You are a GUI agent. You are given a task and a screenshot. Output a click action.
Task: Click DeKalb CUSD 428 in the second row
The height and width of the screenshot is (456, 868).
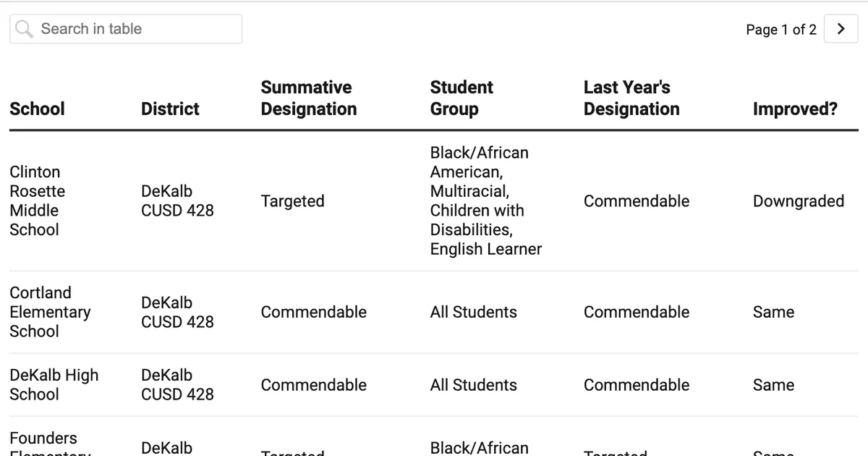coord(177,312)
